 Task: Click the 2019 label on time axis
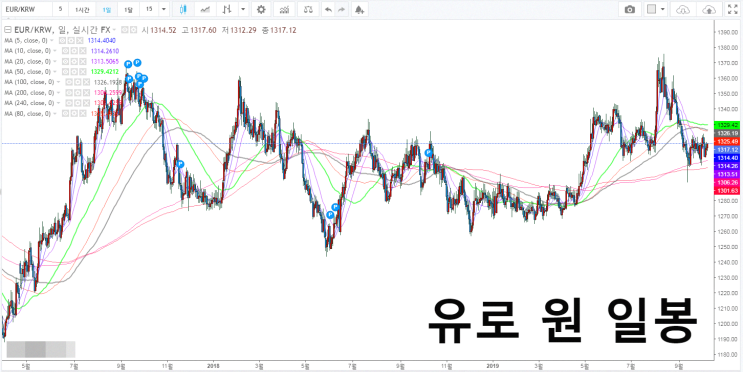493,366
